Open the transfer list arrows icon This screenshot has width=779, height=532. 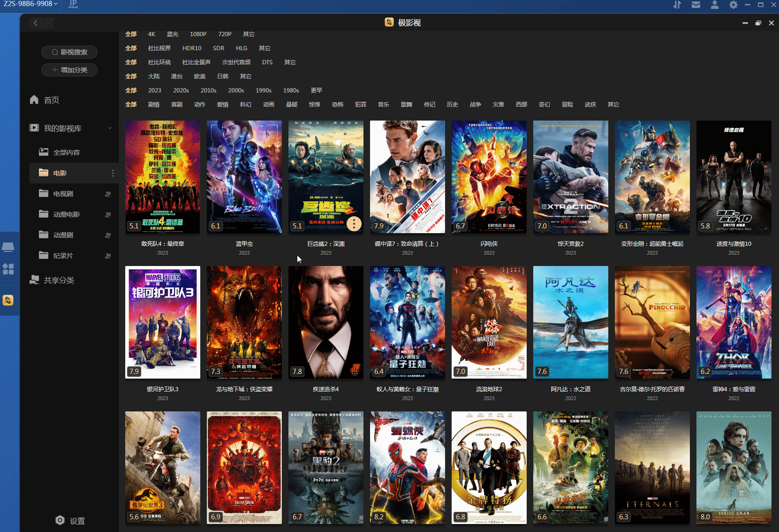point(677,5)
